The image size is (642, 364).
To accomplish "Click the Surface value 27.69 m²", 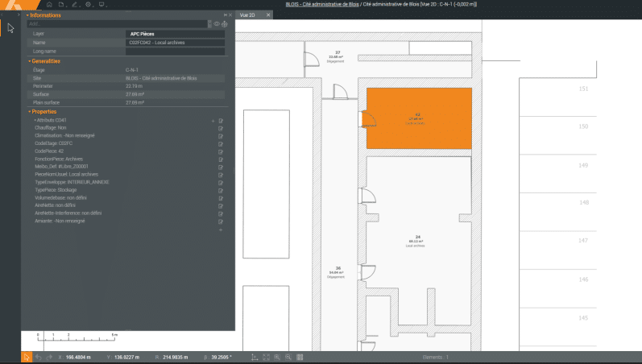I will pyautogui.click(x=135, y=94).
